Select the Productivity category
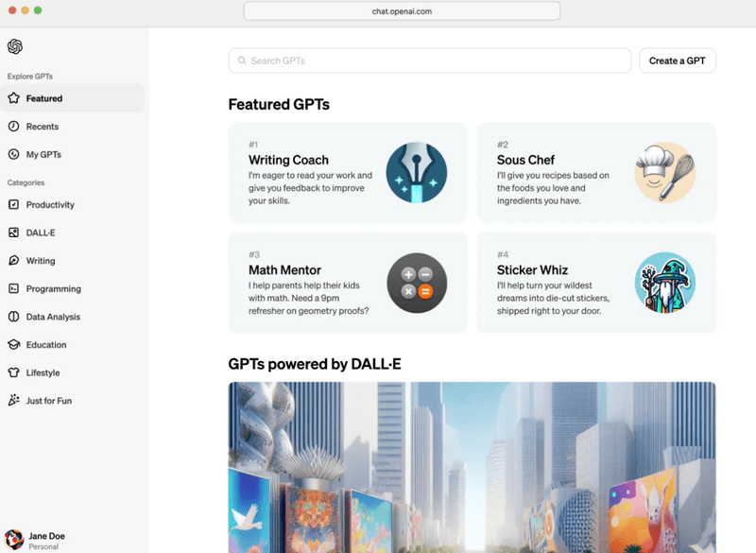Viewport: 756px width, 553px height. 49,205
